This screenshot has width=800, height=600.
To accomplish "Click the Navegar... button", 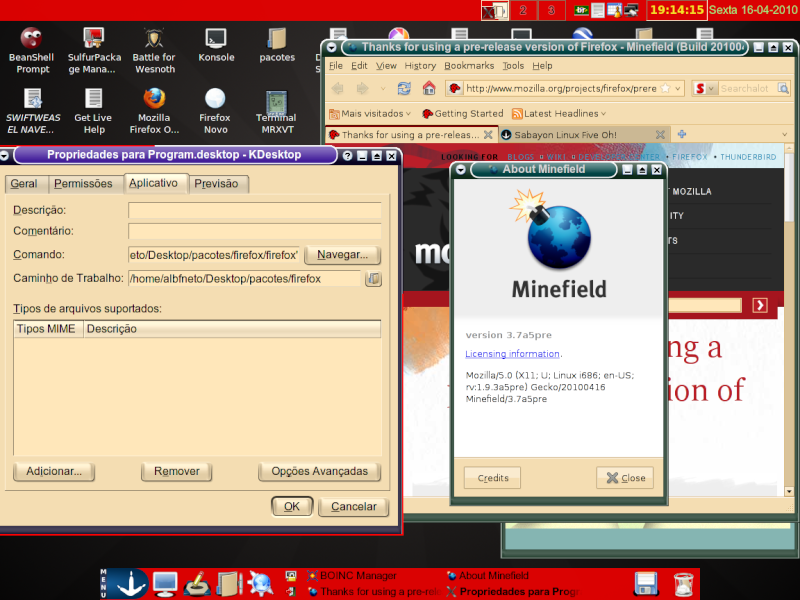I will tap(342, 255).
